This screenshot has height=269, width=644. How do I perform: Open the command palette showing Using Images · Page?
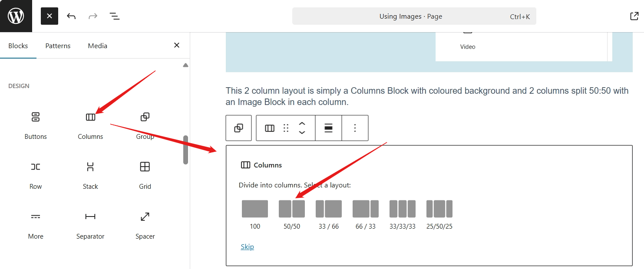(x=414, y=16)
